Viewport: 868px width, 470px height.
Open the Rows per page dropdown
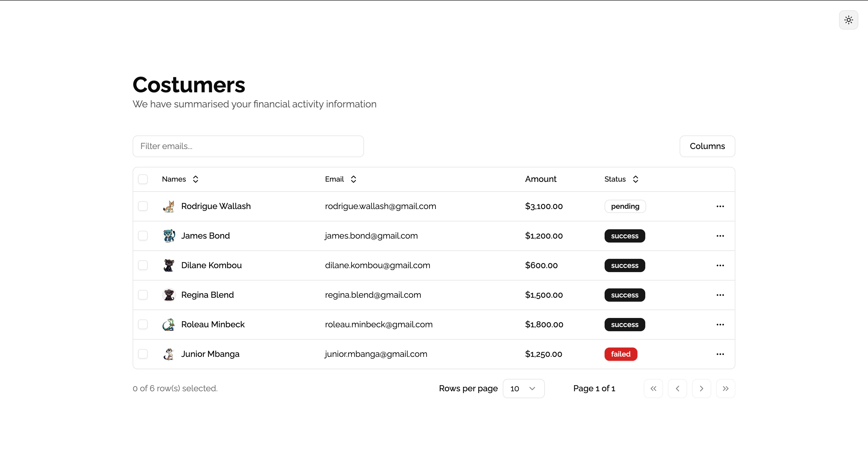(x=523, y=389)
